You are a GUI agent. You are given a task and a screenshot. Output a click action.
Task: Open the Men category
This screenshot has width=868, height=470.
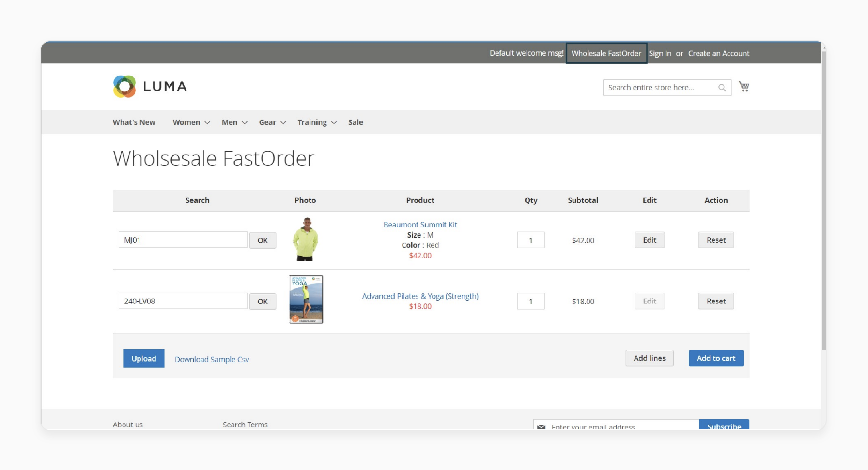[230, 122]
